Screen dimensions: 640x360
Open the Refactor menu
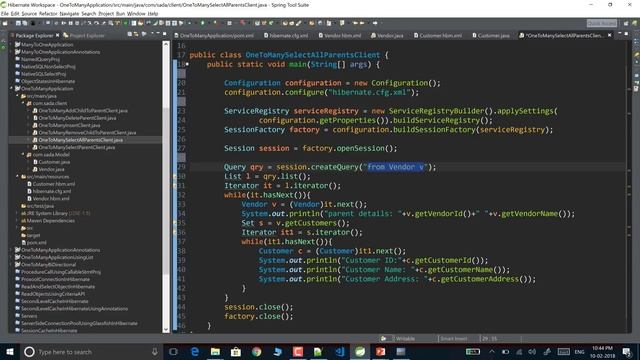pos(48,13)
